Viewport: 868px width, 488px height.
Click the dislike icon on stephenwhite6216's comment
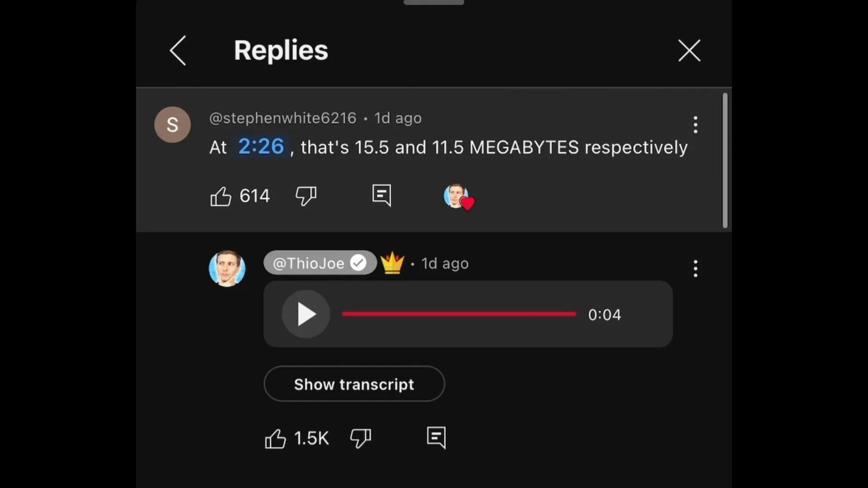tap(307, 196)
